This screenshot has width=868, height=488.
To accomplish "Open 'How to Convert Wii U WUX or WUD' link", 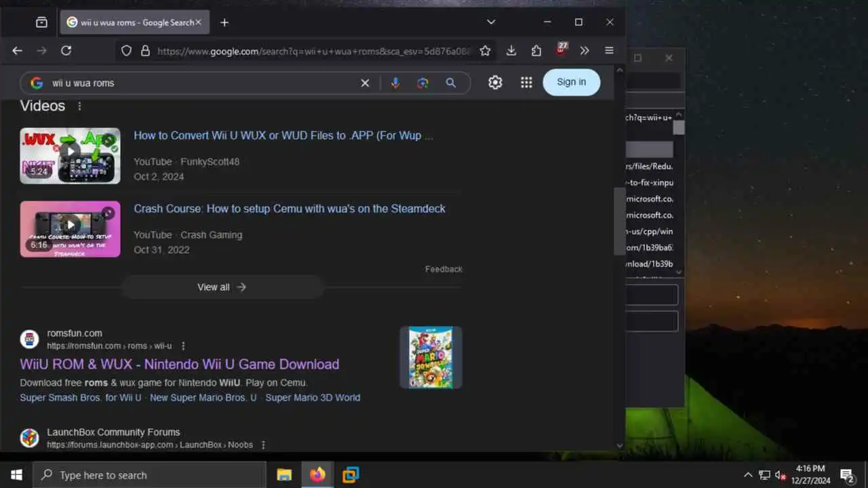I will pyautogui.click(x=283, y=136).
